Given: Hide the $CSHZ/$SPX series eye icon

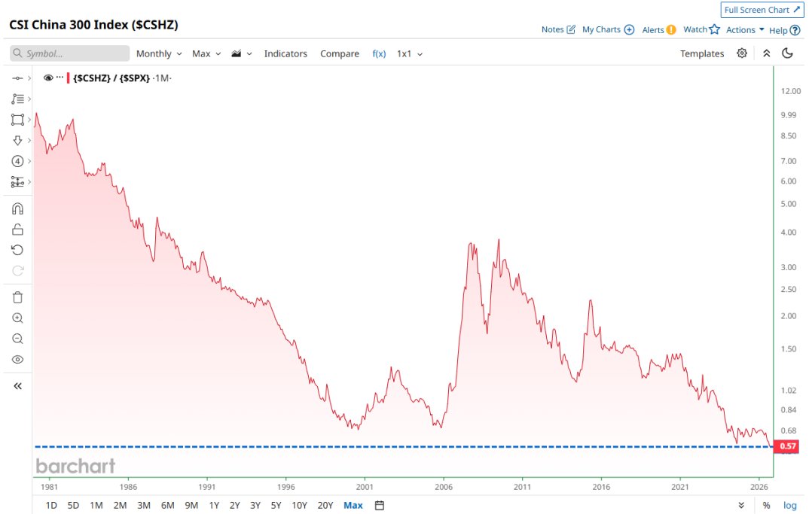Looking at the screenshot, I should pyautogui.click(x=48, y=78).
